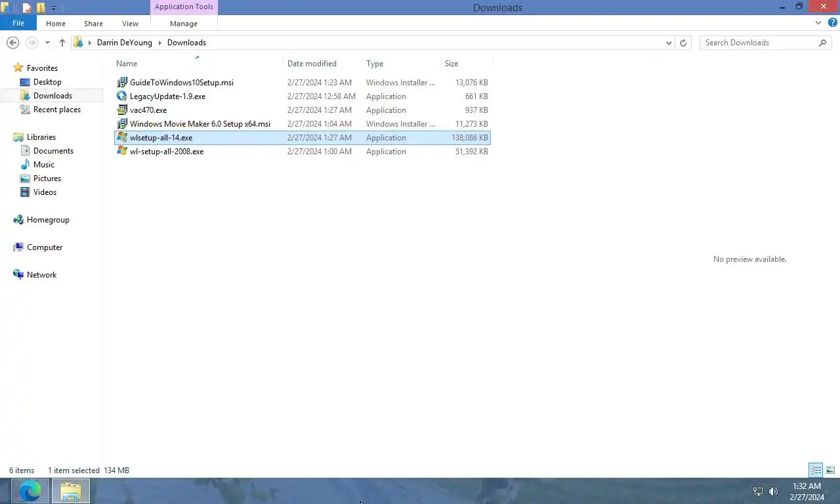This screenshot has height=504, width=840.
Task: Open the recent locations dropdown arrow
Action: tap(47, 43)
